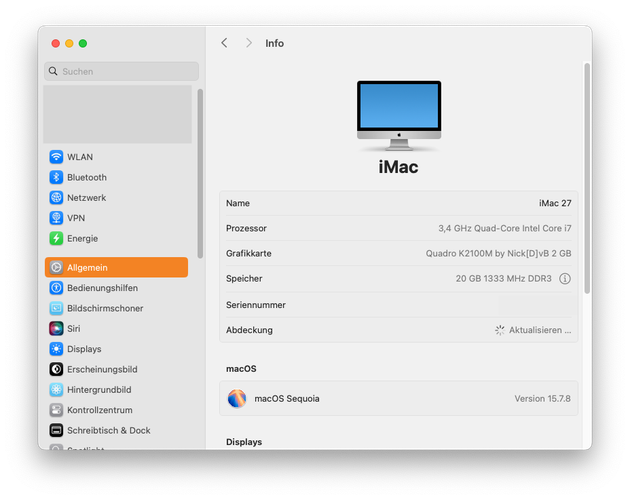Click the Speicher value 20 GB 1333 MHz

point(503,279)
